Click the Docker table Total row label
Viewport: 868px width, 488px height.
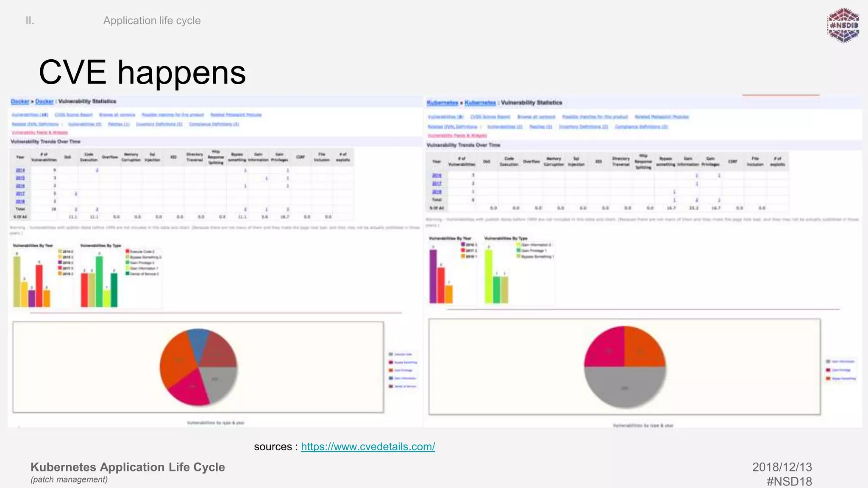(x=20, y=209)
